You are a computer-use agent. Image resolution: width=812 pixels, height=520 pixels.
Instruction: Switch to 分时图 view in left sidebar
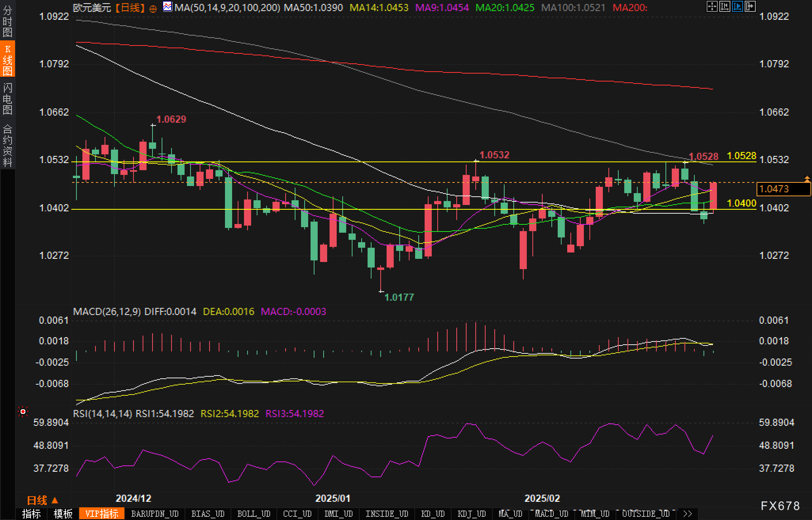coord(7,21)
